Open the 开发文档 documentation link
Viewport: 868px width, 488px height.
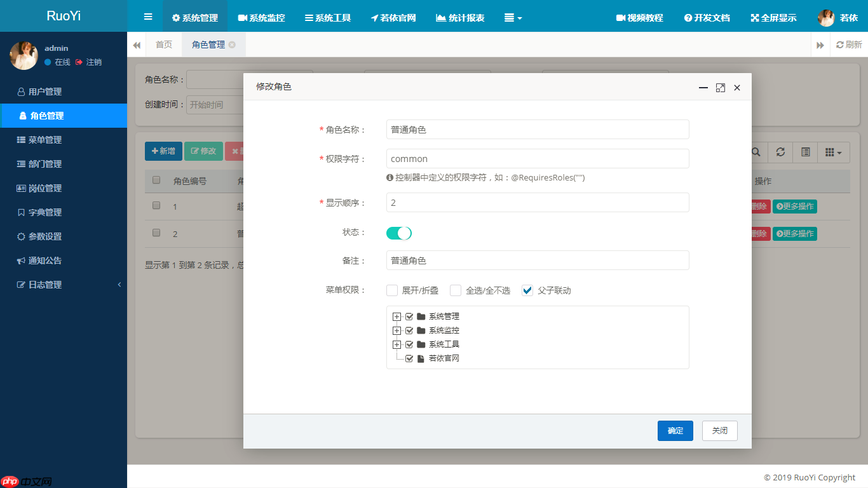pos(707,18)
